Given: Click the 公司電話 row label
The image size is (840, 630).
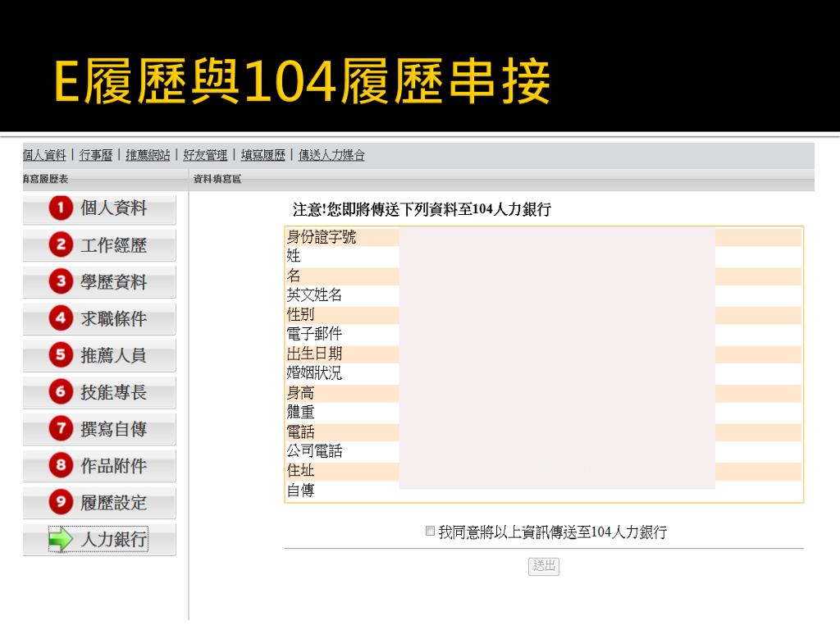Looking at the screenshot, I should tap(314, 451).
